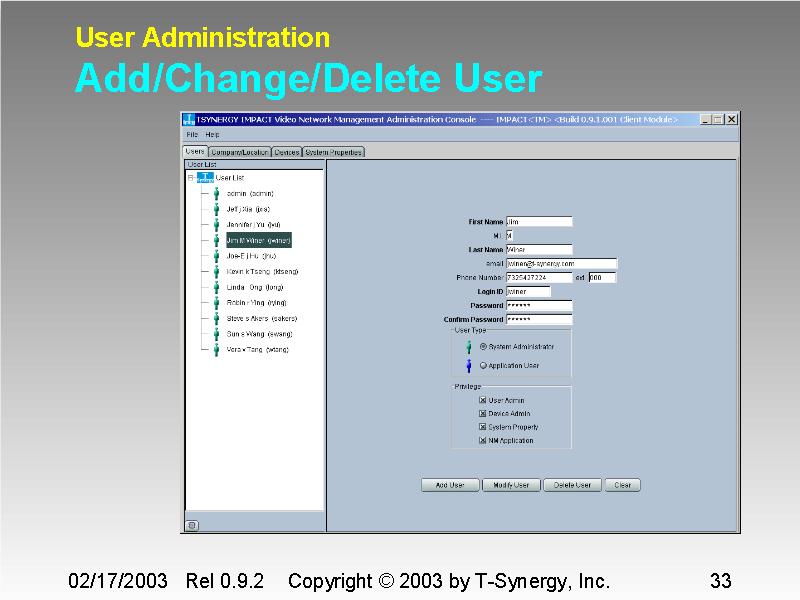Click the person icon beside Linda Ong

(x=215, y=287)
